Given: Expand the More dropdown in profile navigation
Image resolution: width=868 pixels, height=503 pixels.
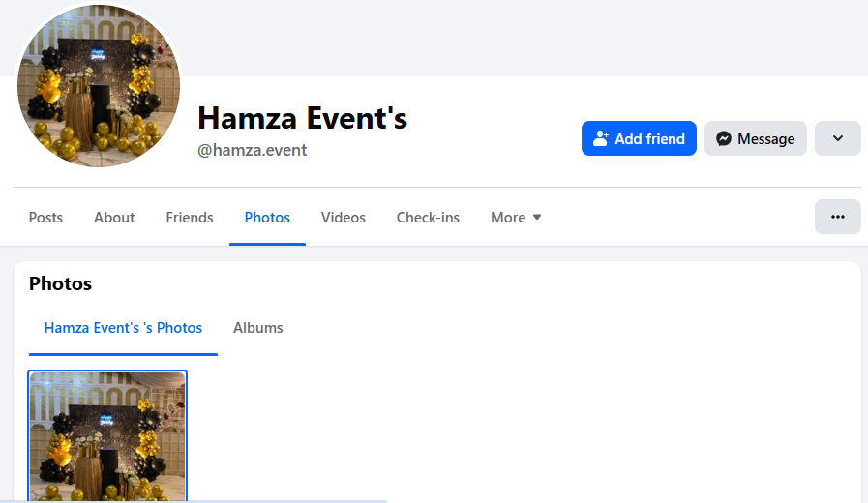Looking at the screenshot, I should pyautogui.click(x=516, y=218).
